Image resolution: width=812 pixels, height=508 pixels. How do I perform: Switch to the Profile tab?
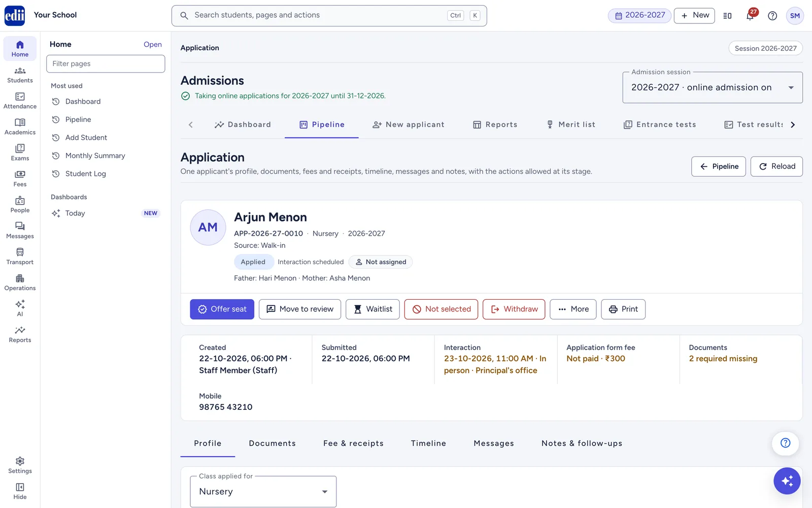(208, 443)
